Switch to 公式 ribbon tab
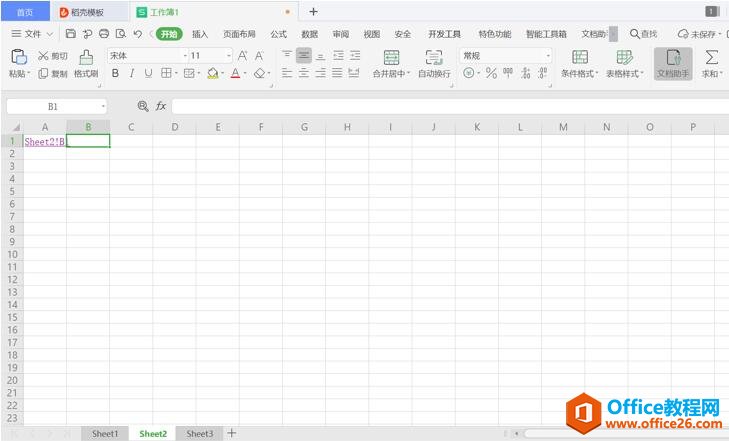Image resolution: width=729 pixels, height=441 pixels. click(278, 34)
